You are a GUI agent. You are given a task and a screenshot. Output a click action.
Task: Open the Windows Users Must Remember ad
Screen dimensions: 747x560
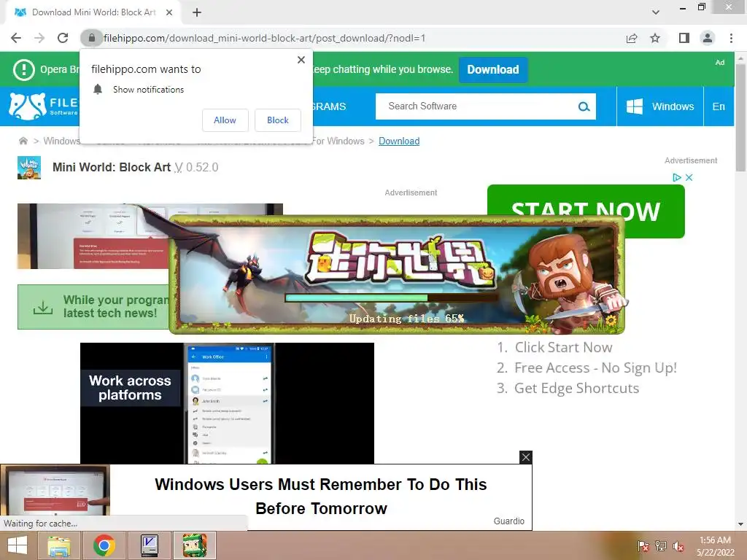point(321,496)
